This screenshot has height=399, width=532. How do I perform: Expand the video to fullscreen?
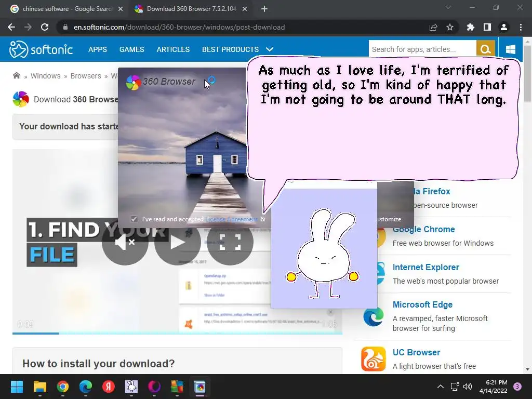230,242
